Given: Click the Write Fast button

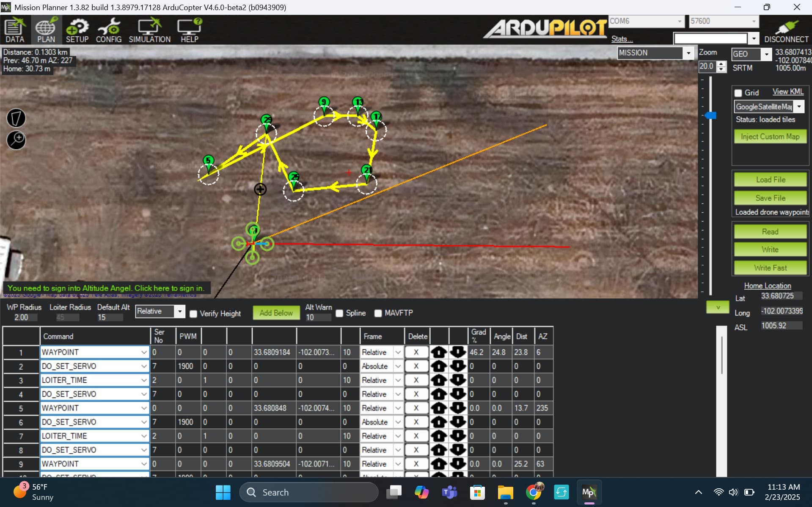Looking at the screenshot, I should (x=770, y=268).
